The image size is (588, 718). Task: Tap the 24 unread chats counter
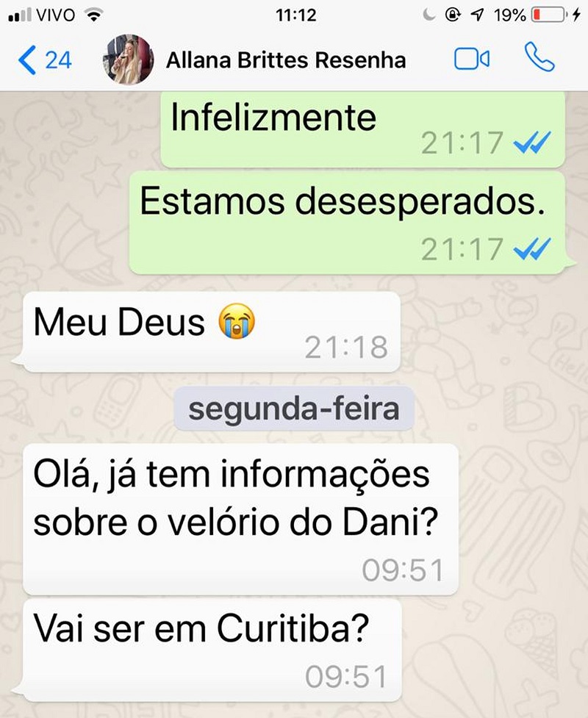[x=58, y=60]
